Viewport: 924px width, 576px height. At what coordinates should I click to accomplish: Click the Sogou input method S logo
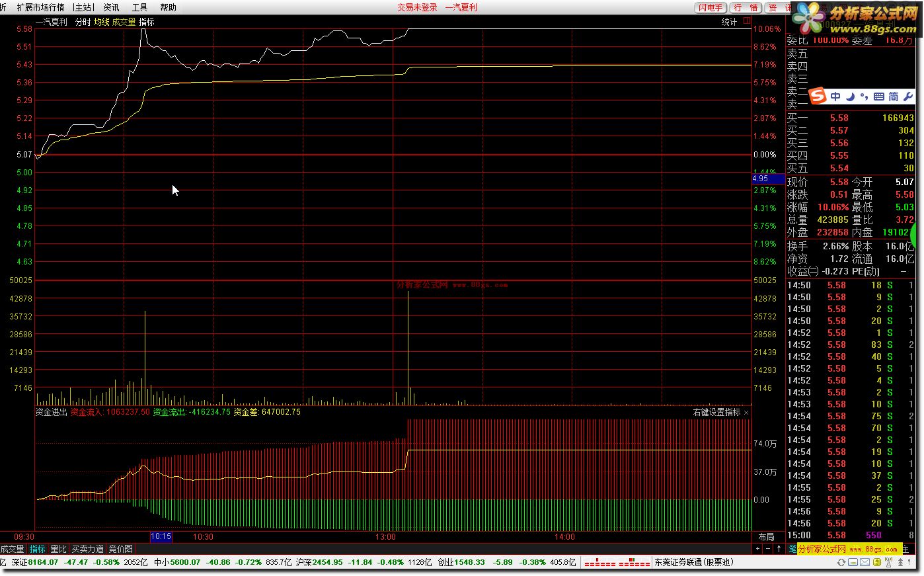point(818,97)
